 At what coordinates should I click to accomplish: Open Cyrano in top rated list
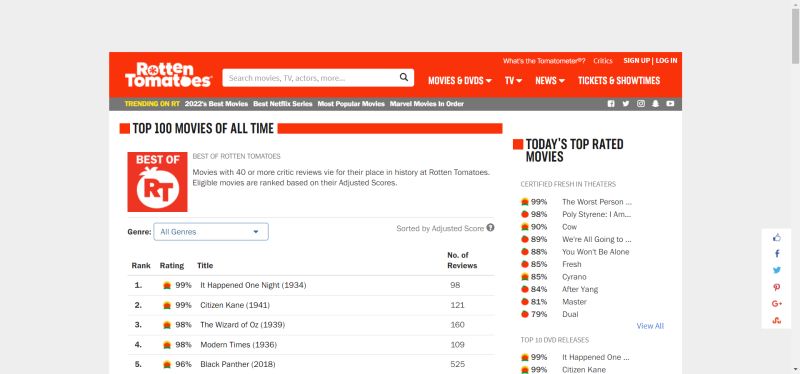click(x=574, y=277)
